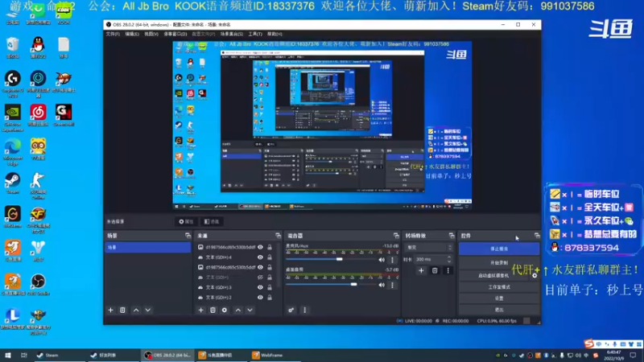The height and width of the screenshot is (362, 644).
Task: Click the 属性 properties button above docks
Action: pyautogui.click(x=186, y=222)
